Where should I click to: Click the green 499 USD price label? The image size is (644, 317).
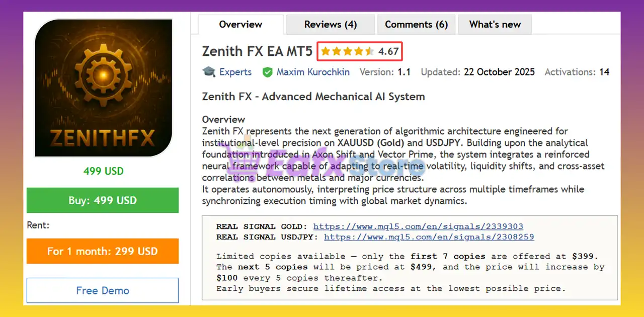coord(103,171)
